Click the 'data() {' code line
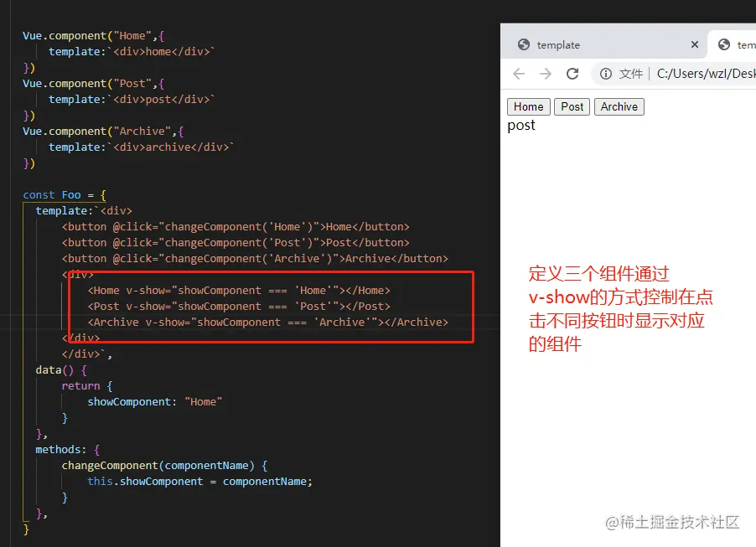 tap(61, 369)
